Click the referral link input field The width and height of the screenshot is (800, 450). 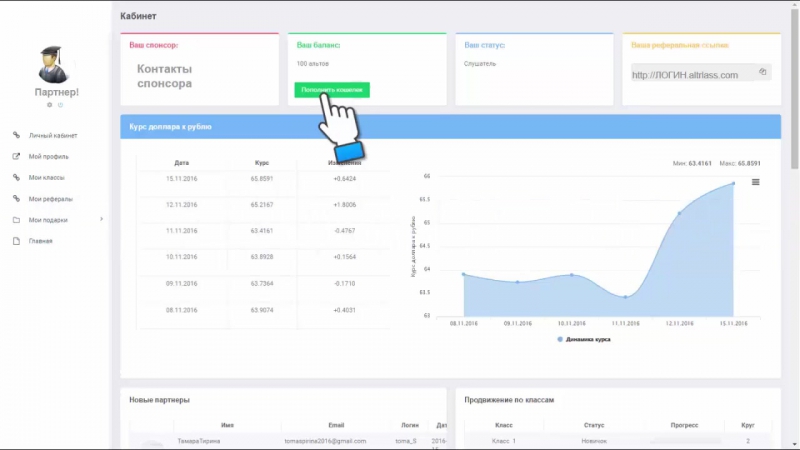click(x=690, y=74)
